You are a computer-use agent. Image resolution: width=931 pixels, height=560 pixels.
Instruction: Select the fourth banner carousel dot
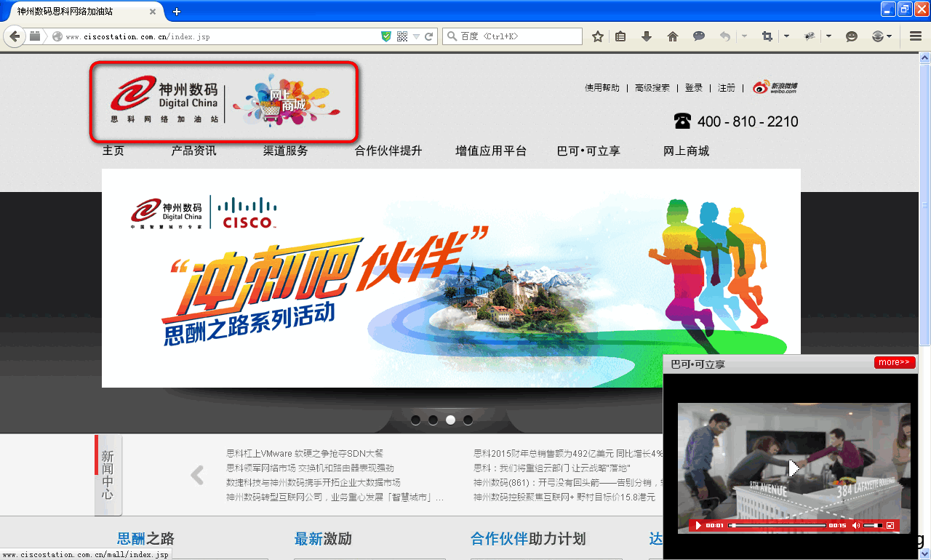[468, 420]
